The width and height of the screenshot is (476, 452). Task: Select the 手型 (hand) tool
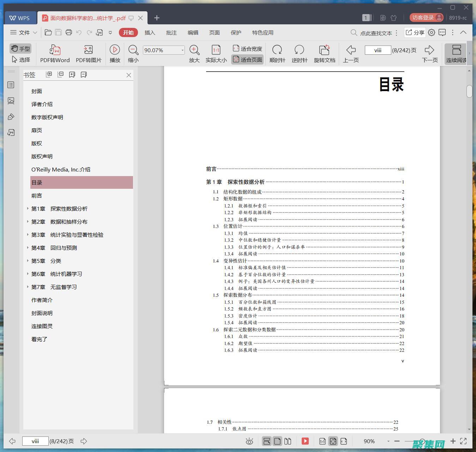click(x=20, y=48)
